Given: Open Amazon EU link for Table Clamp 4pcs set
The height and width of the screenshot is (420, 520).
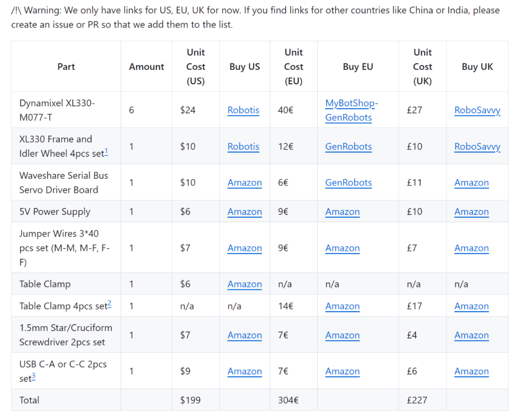Looking at the screenshot, I should (x=342, y=306).
